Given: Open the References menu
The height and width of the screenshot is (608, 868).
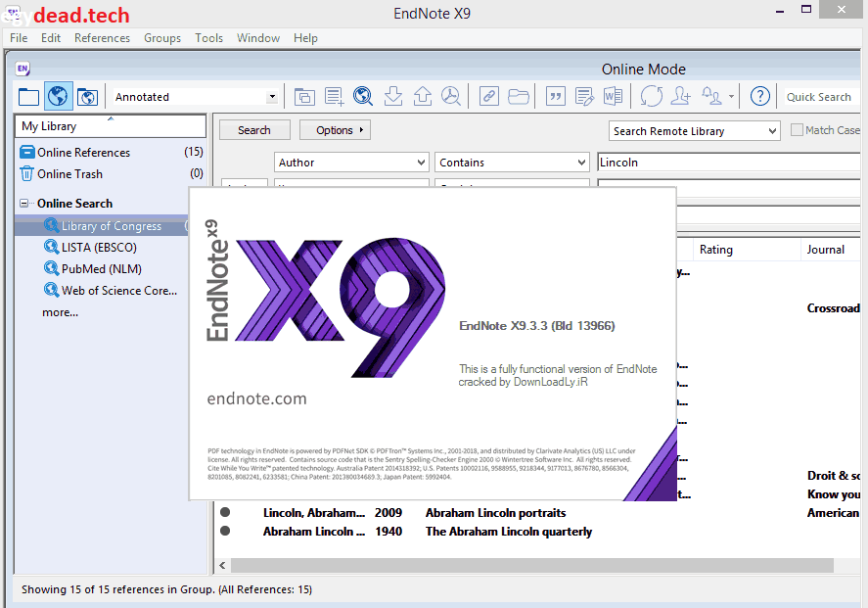Looking at the screenshot, I should [x=102, y=38].
